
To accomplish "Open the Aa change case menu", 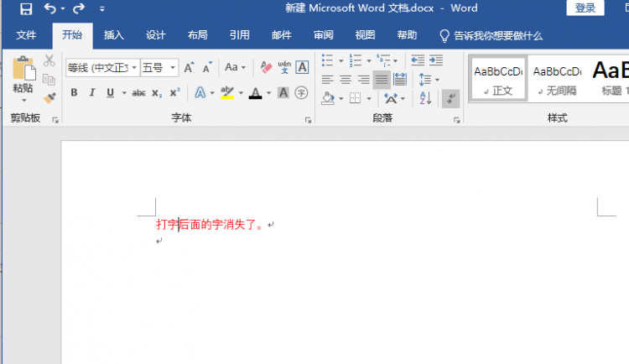I will click(x=235, y=67).
